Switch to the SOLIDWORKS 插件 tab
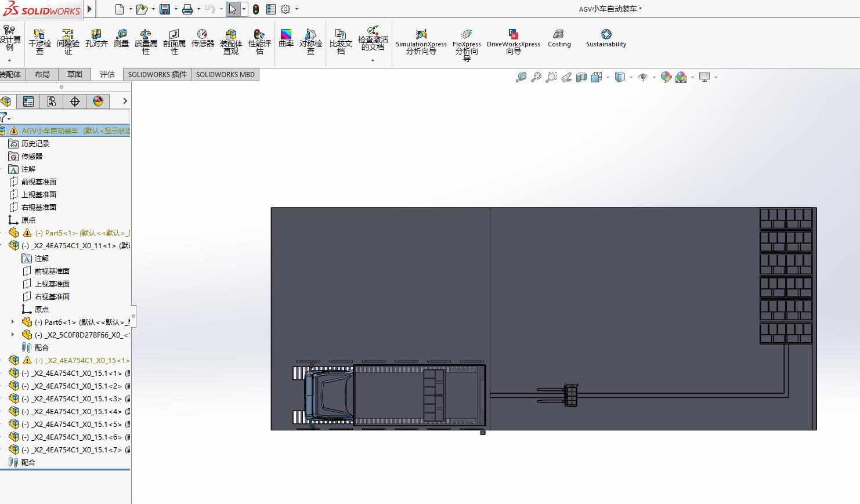This screenshot has width=860, height=504. [157, 74]
